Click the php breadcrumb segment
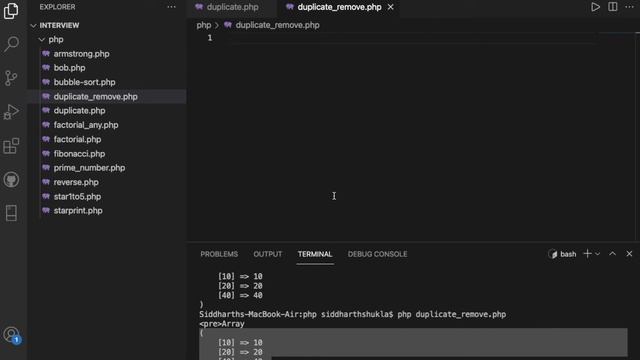The width and height of the screenshot is (640, 360). [x=204, y=25]
